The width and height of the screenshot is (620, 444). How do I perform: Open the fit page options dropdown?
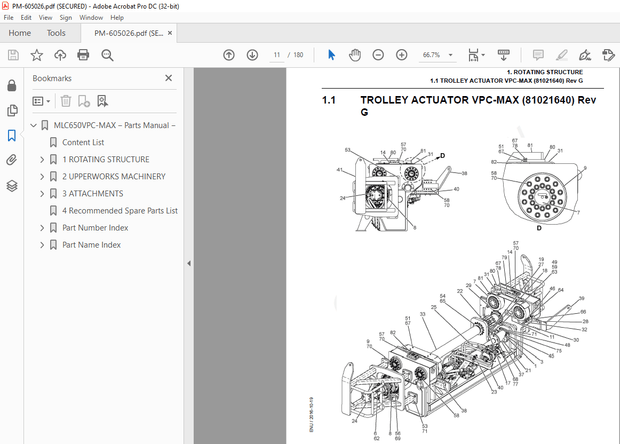point(476,55)
